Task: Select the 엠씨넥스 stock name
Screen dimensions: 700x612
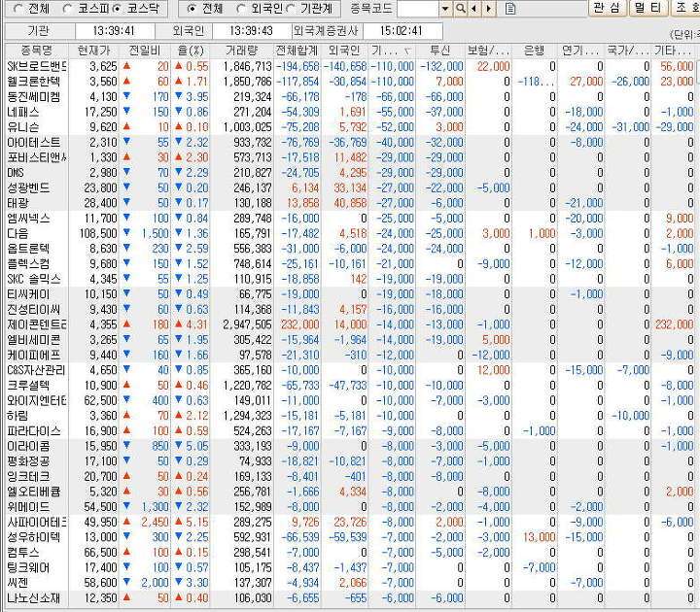Action: [28, 219]
